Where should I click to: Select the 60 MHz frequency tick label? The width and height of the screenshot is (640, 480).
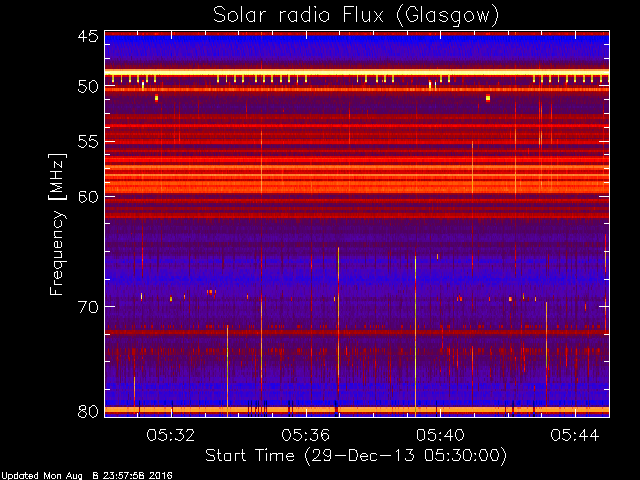[x=88, y=197]
